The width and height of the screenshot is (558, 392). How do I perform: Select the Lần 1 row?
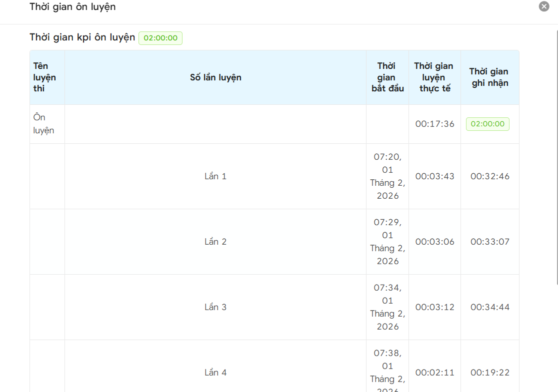[x=274, y=176]
